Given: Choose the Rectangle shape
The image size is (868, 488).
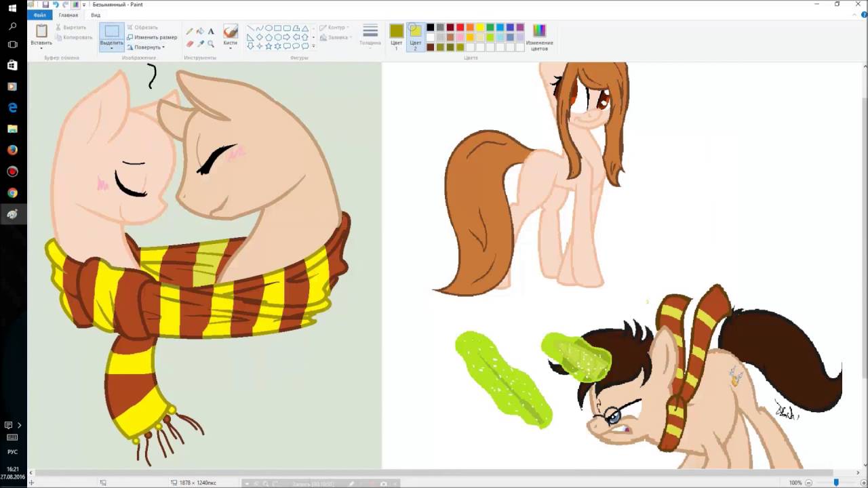Looking at the screenshot, I should [x=278, y=28].
